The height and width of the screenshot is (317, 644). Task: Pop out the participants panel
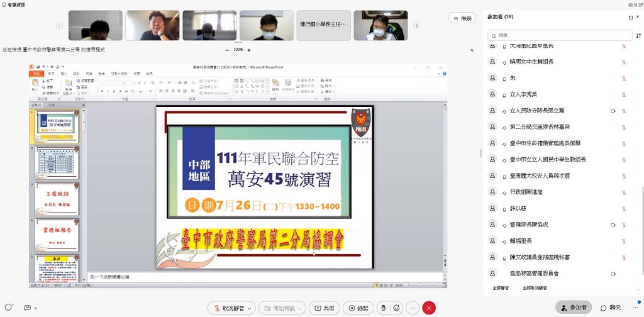630,17
